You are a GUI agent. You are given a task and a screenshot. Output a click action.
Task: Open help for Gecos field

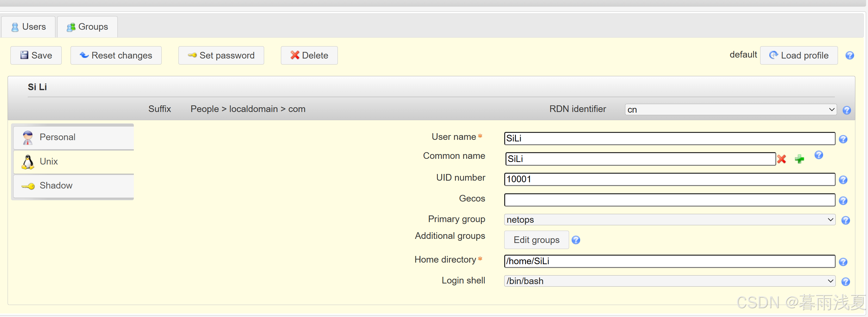click(x=843, y=201)
